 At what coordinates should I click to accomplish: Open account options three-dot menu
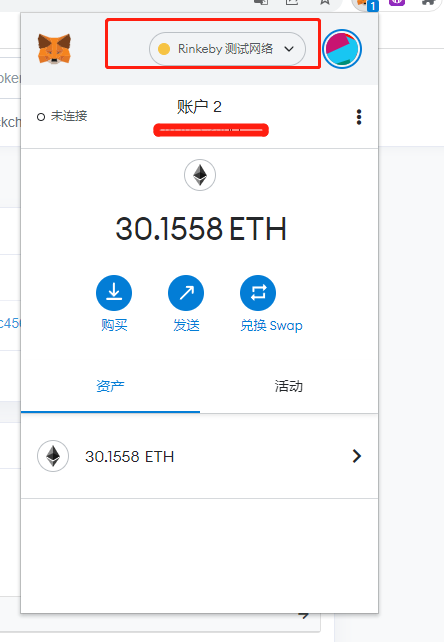click(x=359, y=117)
